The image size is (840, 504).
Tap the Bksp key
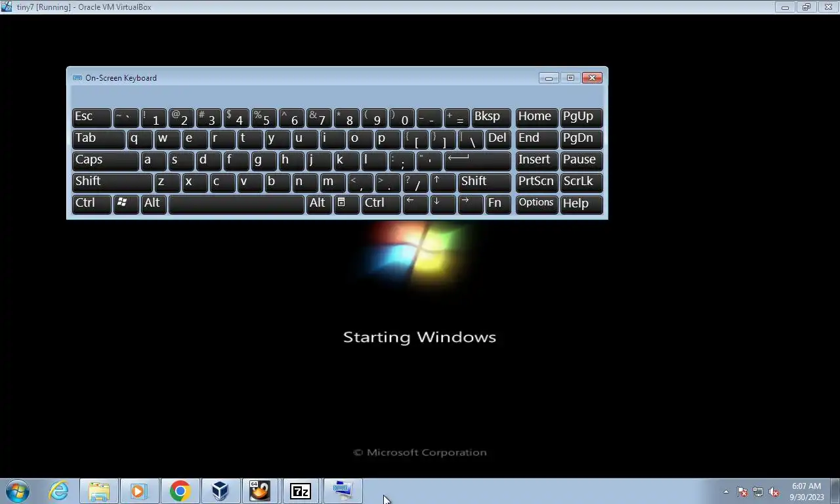pyautogui.click(x=491, y=117)
